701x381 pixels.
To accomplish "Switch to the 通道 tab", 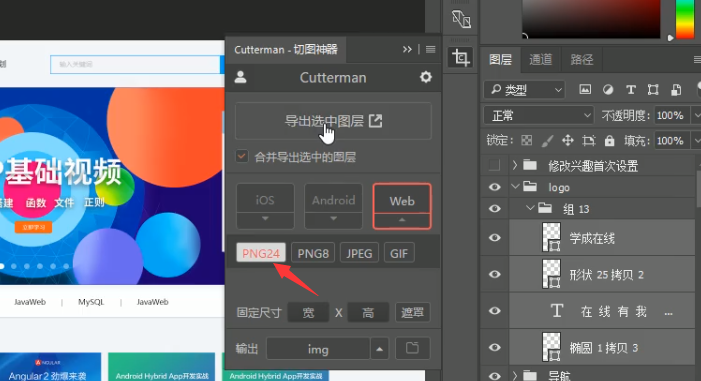I will click(541, 59).
